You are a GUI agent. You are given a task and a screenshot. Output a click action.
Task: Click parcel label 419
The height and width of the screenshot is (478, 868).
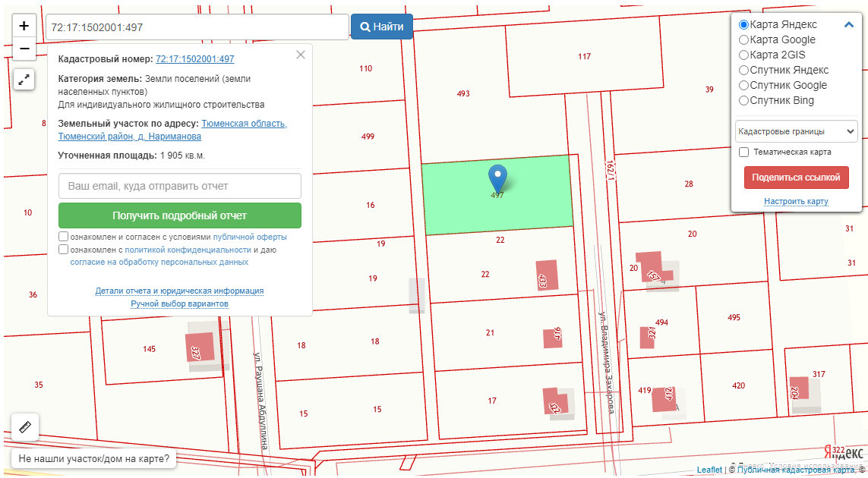645,391
